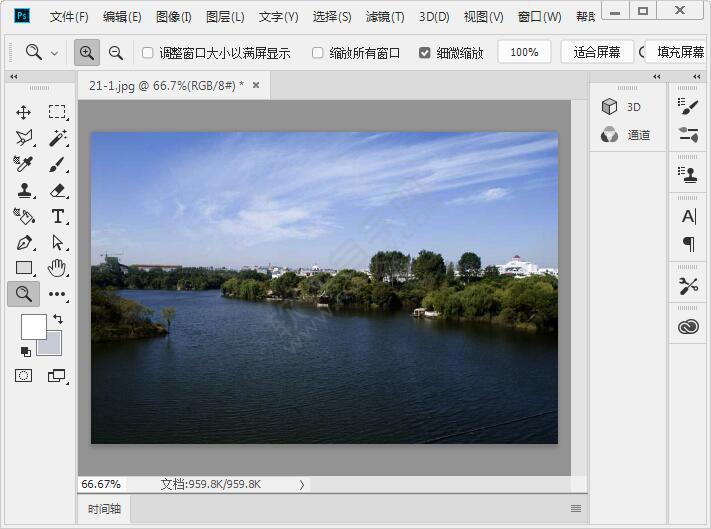Enable 缩放所有窗口 checkbox
The image size is (711, 529).
tap(317, 53)
